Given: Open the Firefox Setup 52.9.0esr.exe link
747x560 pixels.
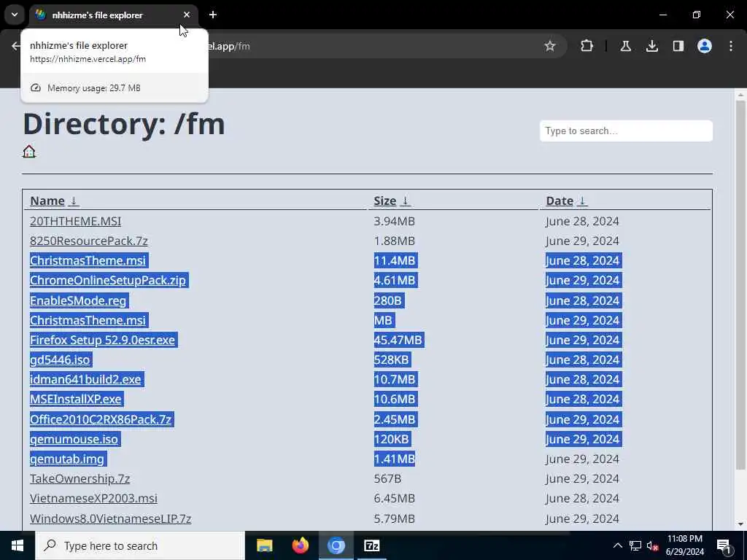Looking at the screenshot, I should 102,340.
